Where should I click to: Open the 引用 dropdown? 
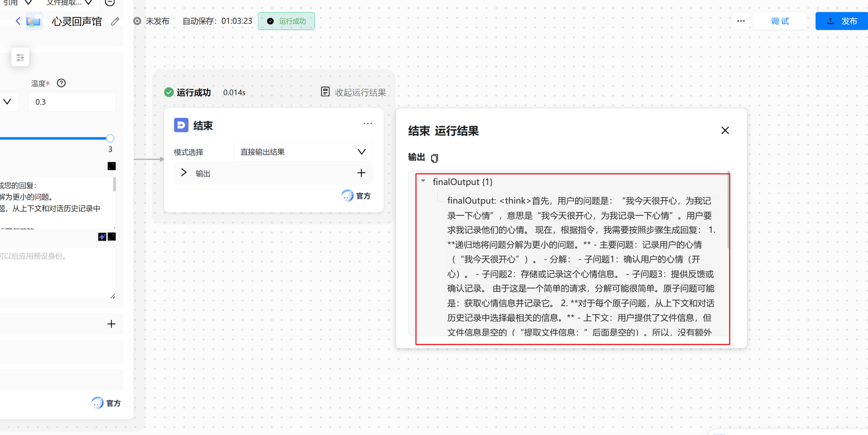point(19,3)
